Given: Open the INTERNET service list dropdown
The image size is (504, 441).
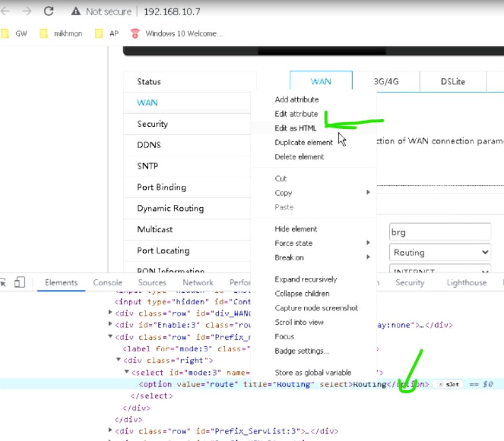Looking at the screenshot, I should [x=440, y=269].
